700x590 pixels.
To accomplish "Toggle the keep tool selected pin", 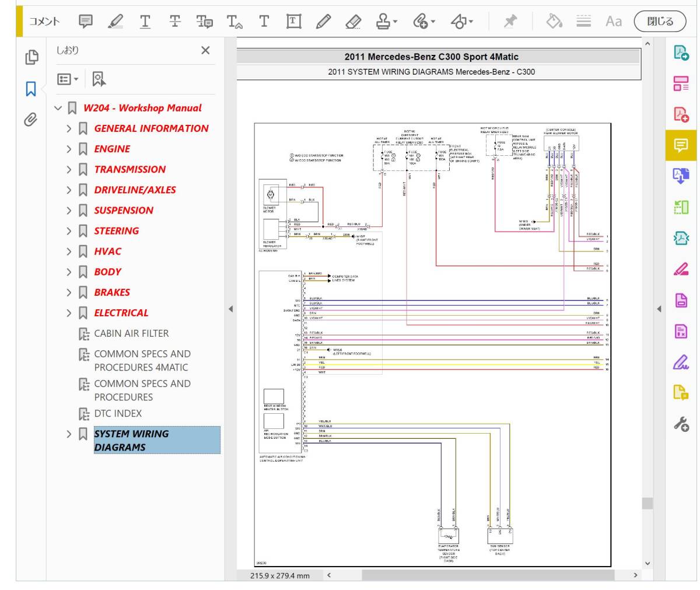I will [510, 22].
